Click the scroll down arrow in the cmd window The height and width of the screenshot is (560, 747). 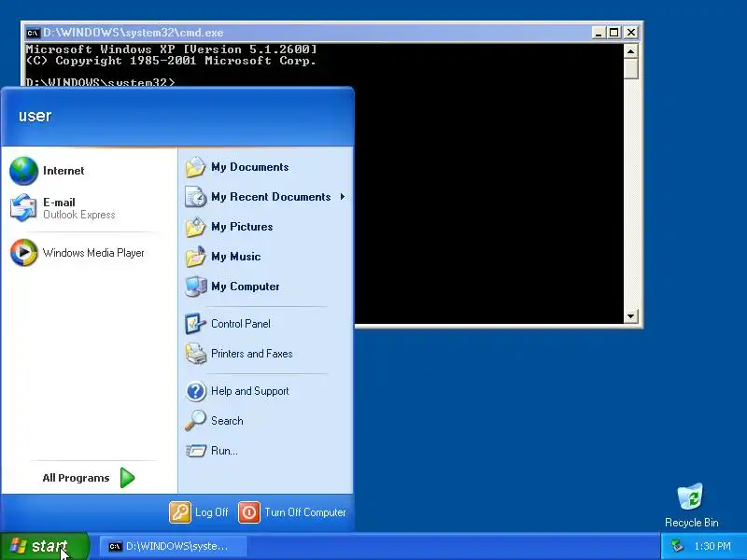(631, 316)
